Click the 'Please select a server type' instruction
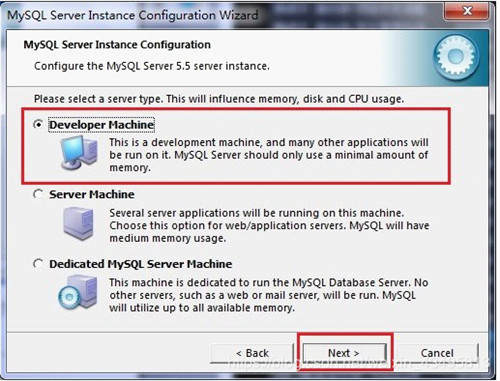 [x=219, y=99]
